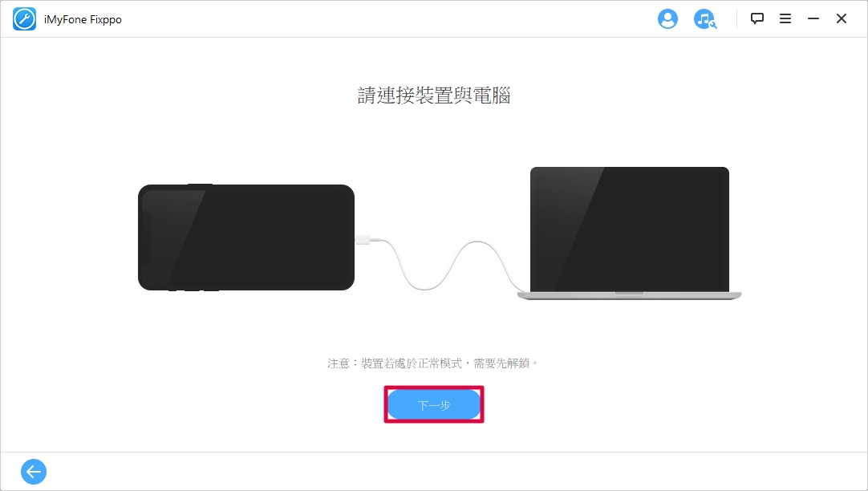Click the 注意 note text line

433,363
